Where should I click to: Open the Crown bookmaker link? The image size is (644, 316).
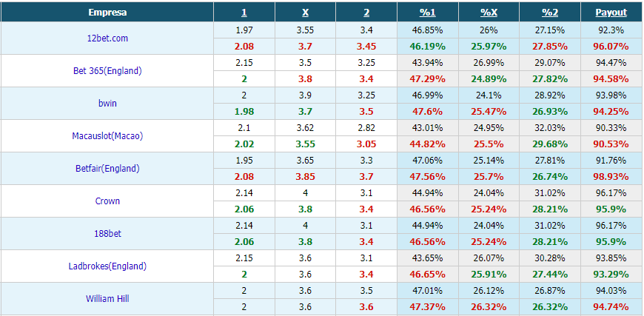click(107, 201)
